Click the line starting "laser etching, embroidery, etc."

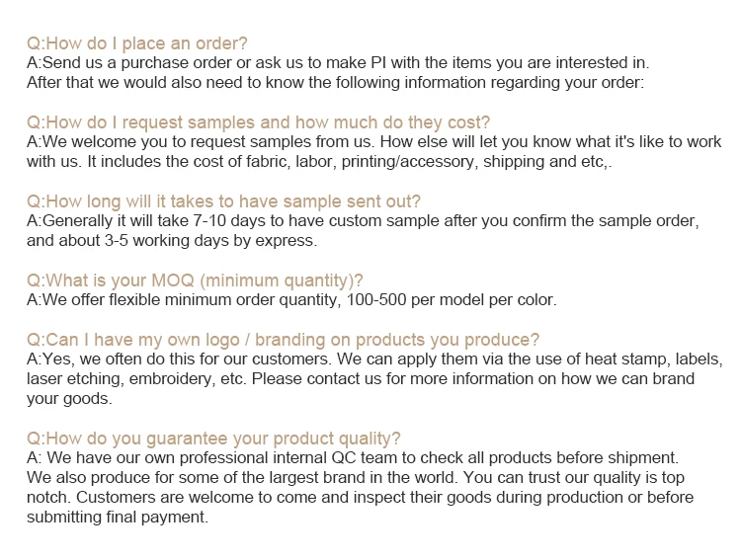point(361,379)
